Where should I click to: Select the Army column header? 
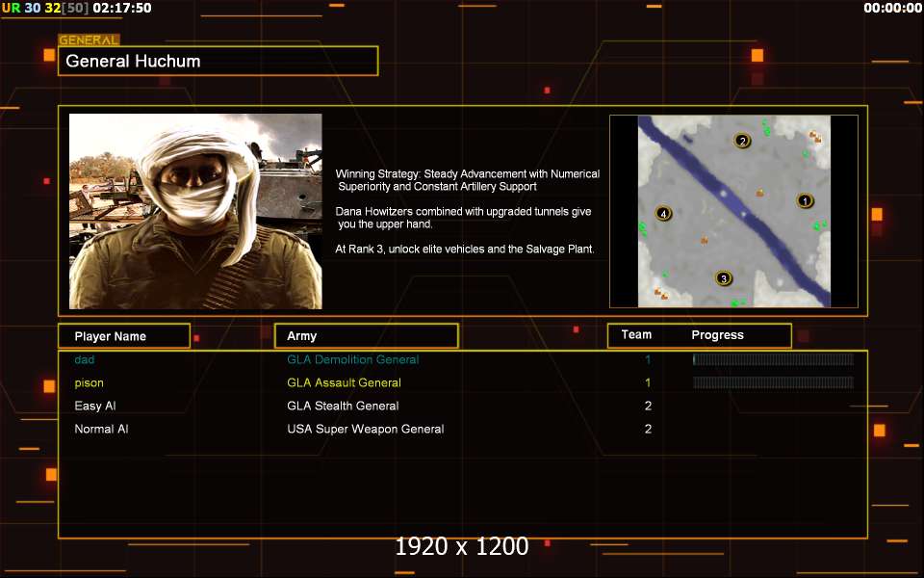coord(367,336)
